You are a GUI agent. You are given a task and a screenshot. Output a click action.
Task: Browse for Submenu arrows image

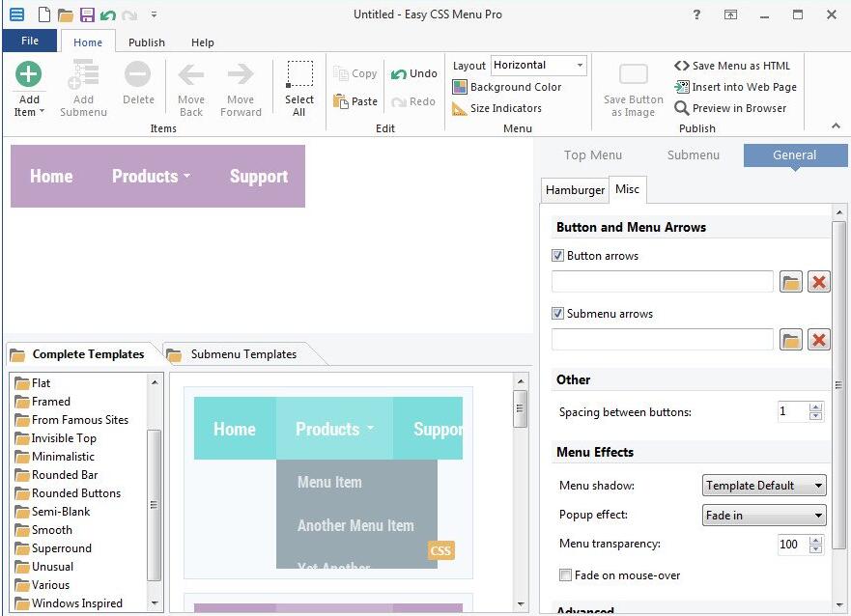[x=791, y=340]
